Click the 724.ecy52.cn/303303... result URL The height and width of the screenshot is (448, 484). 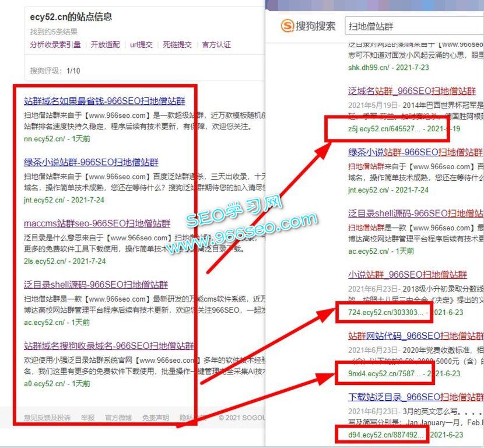tap(385, 313)
